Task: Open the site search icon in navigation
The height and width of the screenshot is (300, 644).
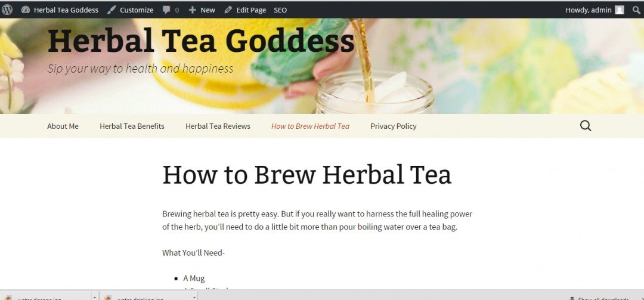Action: pos(586,126)
